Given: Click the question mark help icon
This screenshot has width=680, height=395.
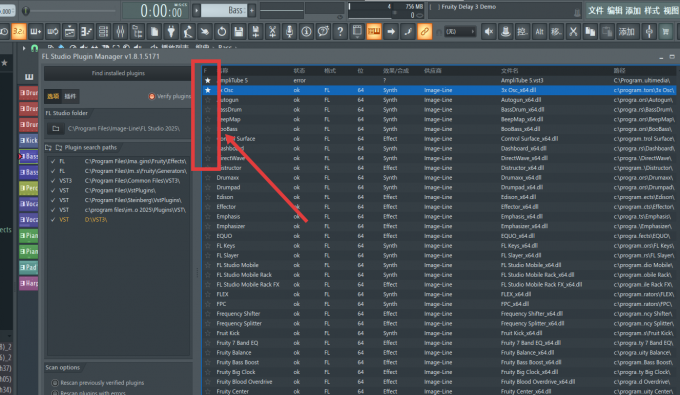Looking at the screenshot, I should (340, 32).
